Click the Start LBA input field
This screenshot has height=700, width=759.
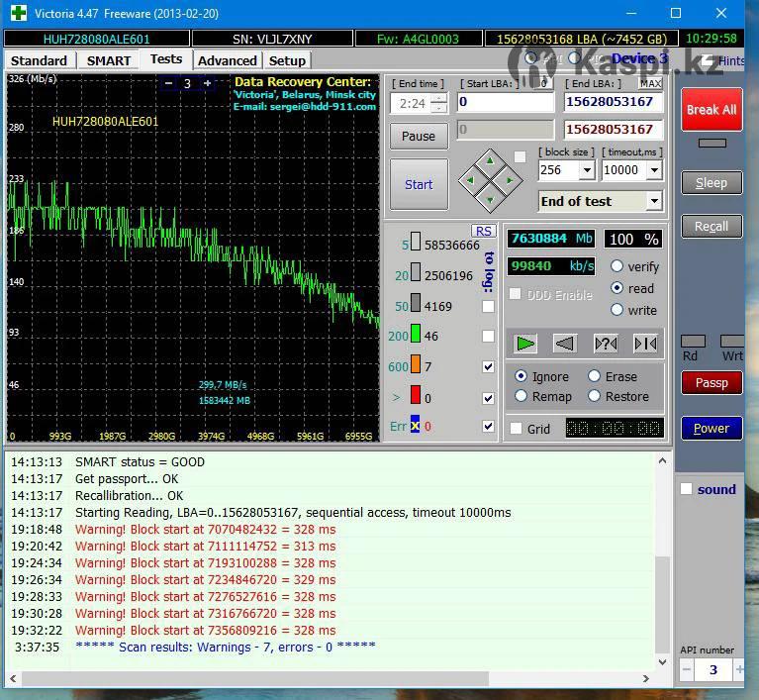[506, 102]
